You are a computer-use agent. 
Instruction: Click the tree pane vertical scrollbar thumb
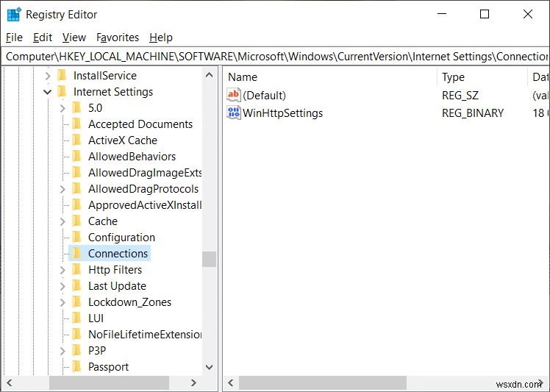click(209, 260)
